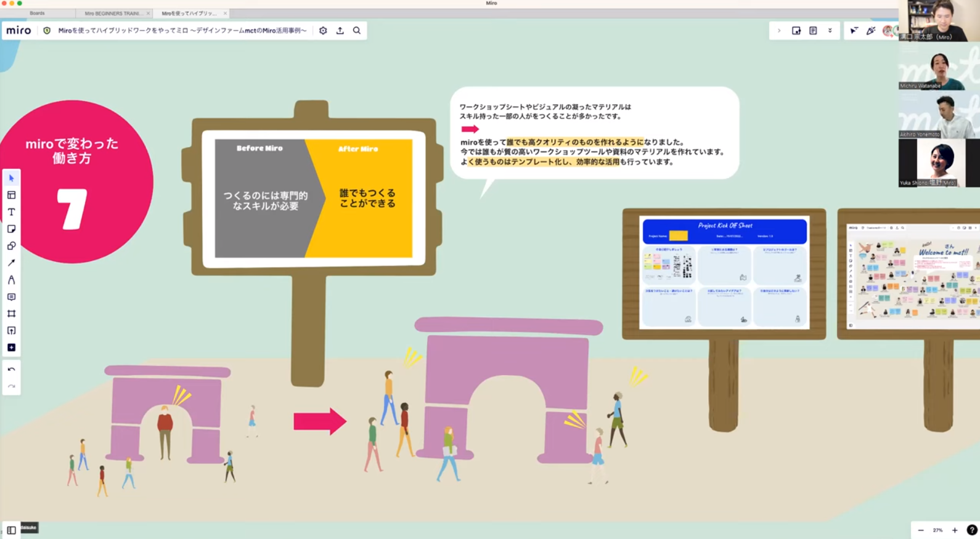Select Akihiro Yonemoto's video tile

tap(939, 115)
